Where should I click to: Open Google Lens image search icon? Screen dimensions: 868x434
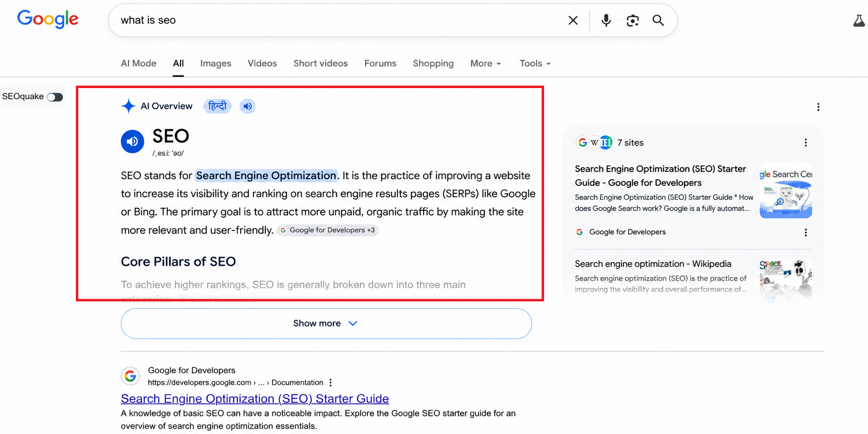click(x=633, y=20)
